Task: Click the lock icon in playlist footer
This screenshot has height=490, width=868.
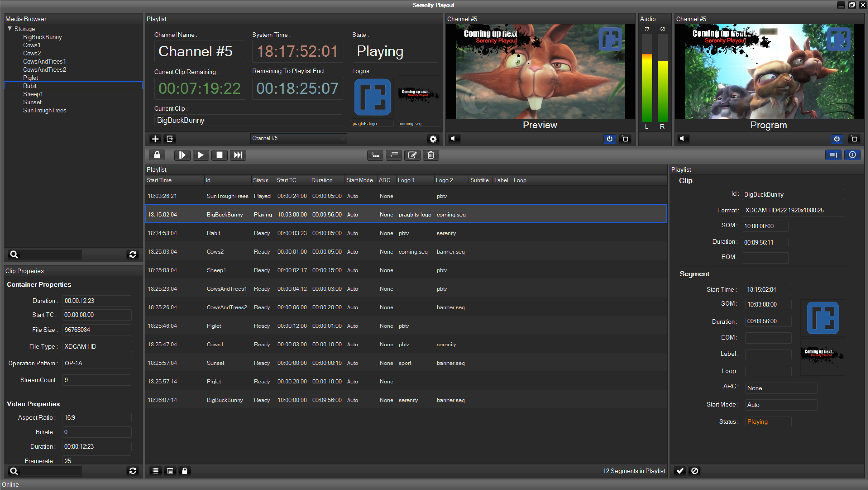Action: point(185,471)
